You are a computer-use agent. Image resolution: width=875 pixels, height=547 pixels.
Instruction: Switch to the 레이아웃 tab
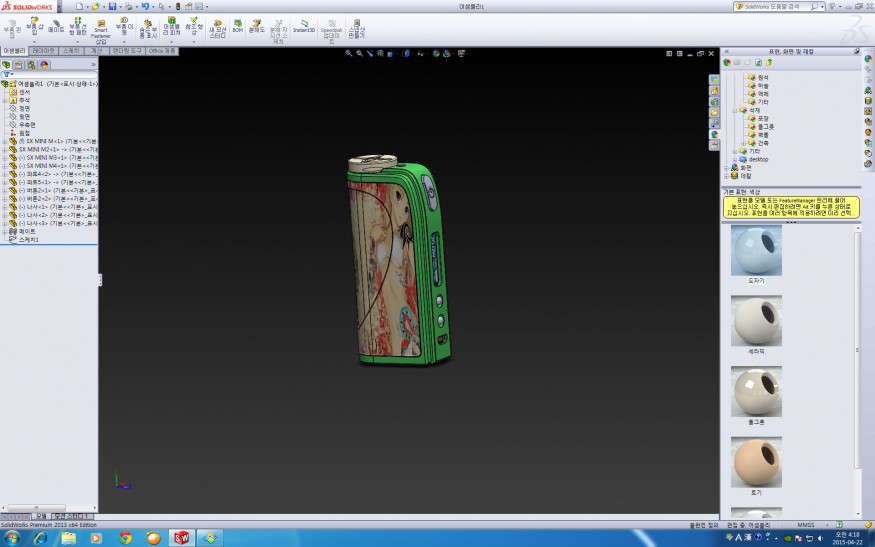(x=44, y=51)
